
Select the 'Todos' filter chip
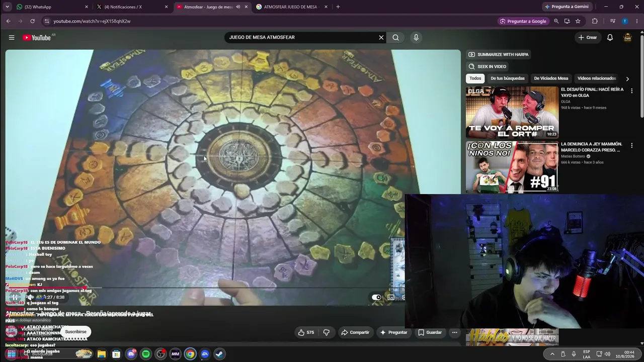(x=475, y=78)
